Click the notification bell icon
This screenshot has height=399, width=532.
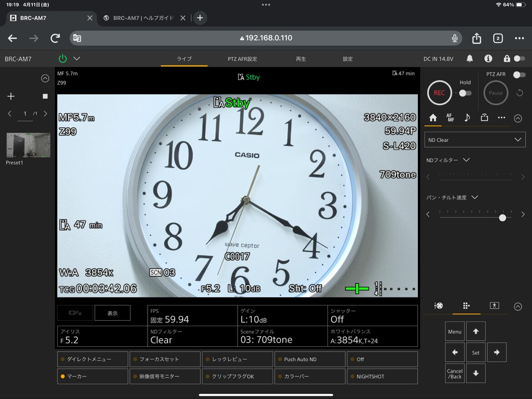pyautogui.click(x=470, y=58)
